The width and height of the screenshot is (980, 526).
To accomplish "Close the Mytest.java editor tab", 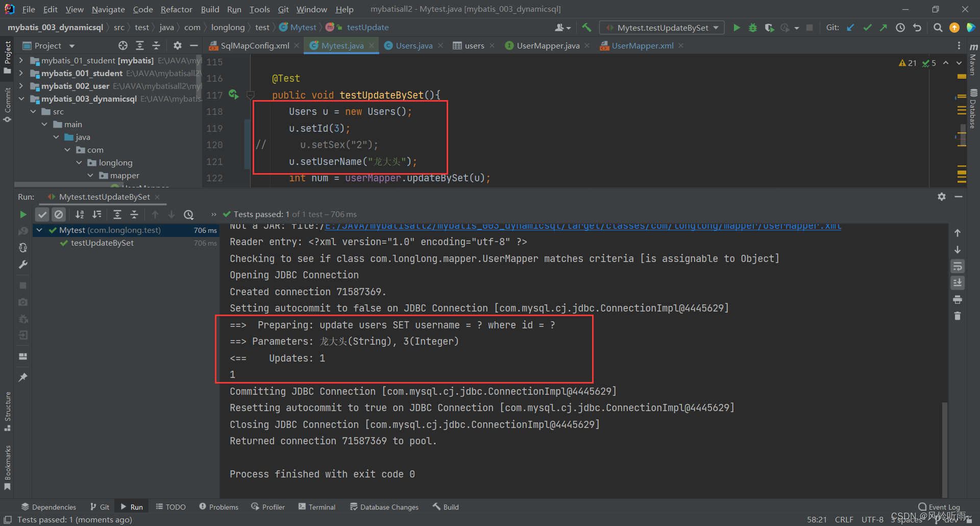I will pos(372,45).
